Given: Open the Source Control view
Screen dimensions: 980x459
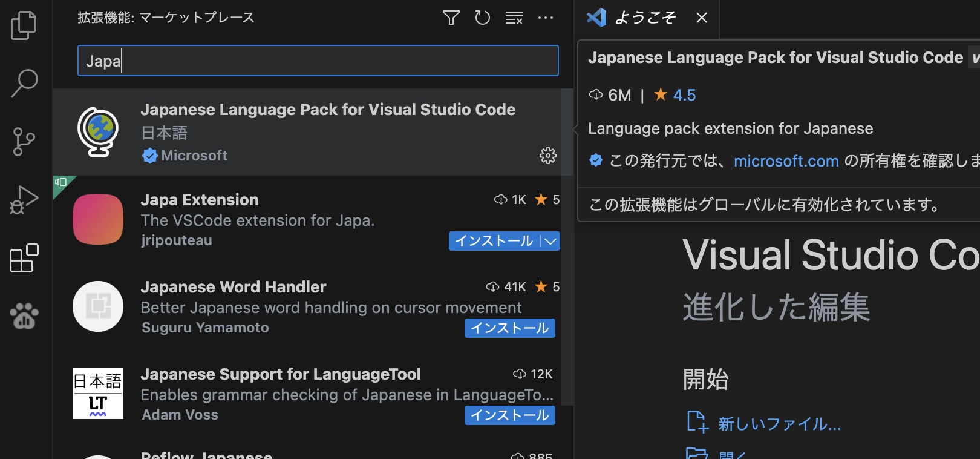Looking at the screenshot, I should tap(24, 142).
